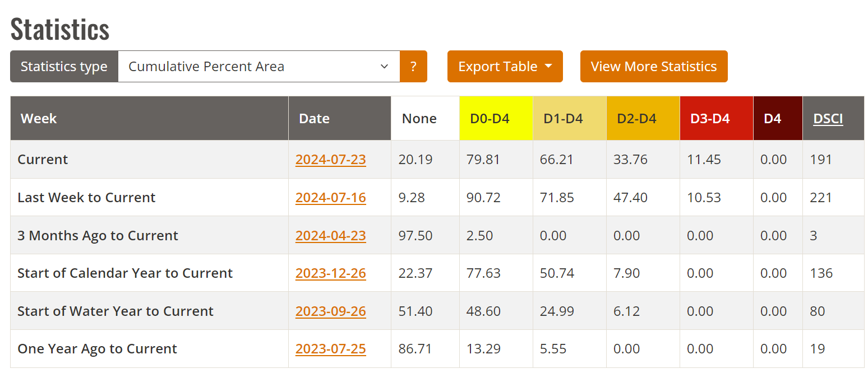Click the None column header
Screen dimensions: 868x373
tap(425, 118)
